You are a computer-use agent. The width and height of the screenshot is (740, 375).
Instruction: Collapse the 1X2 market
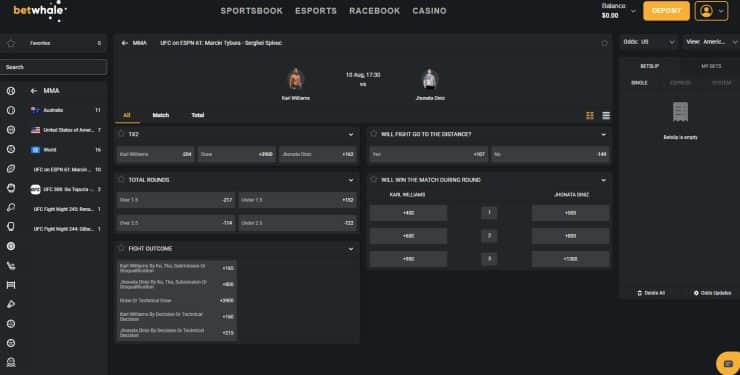[x=351, y=134]
